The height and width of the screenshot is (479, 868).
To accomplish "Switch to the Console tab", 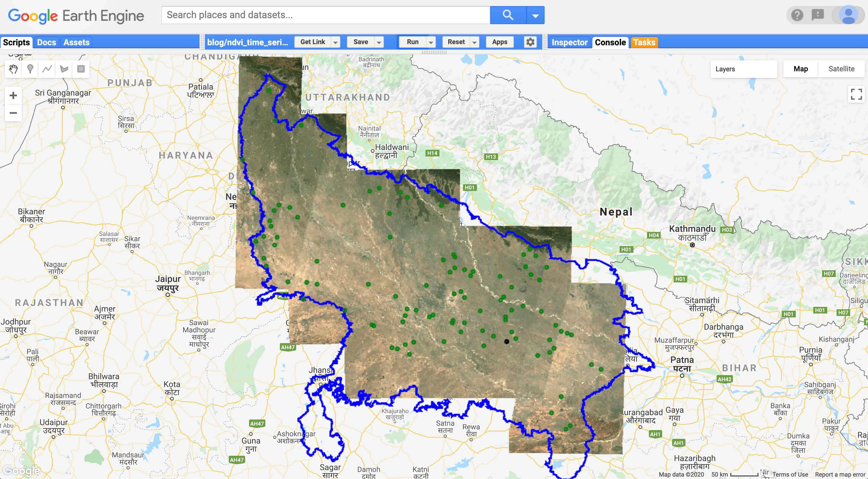I will [610, 42].
